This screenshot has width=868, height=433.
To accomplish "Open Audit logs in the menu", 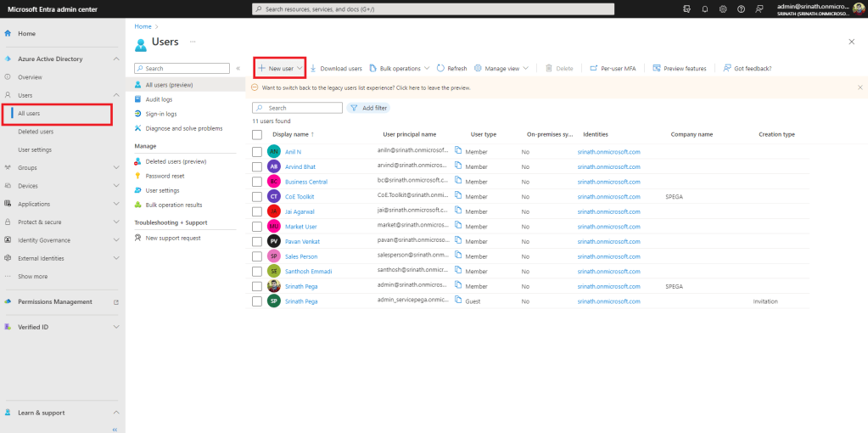I will pyautogui.click(x=159, y=99).
